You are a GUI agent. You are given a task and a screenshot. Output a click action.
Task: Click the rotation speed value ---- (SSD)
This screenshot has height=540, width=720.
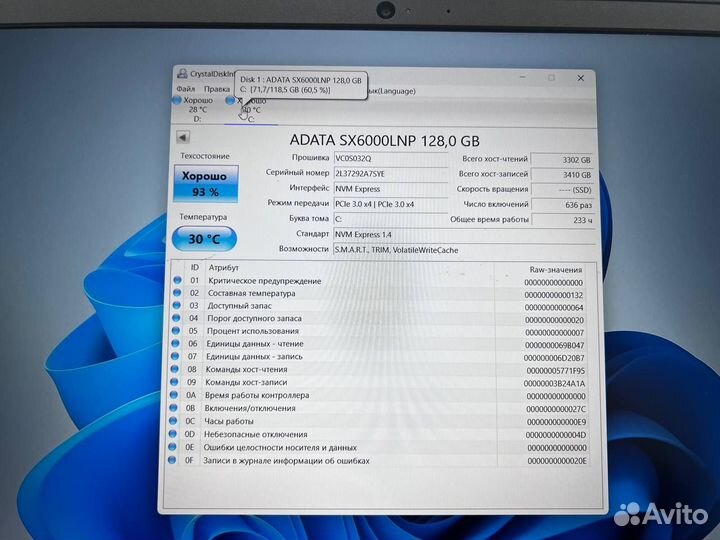(x=562, y=190)
